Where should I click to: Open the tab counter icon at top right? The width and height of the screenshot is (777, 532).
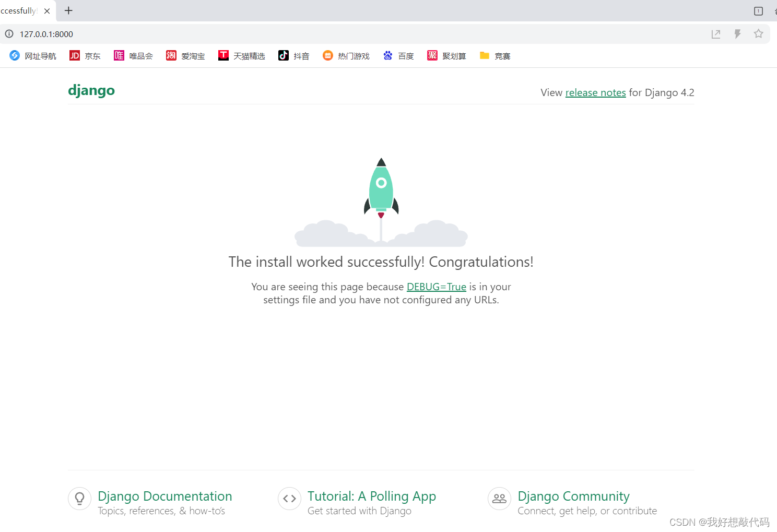point(758,11)
